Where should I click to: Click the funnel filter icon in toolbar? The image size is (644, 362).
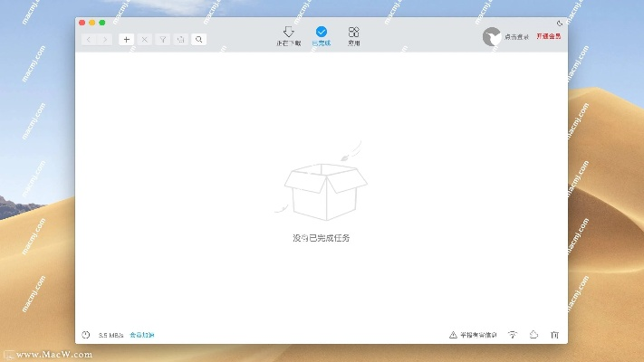pos(162,39)
